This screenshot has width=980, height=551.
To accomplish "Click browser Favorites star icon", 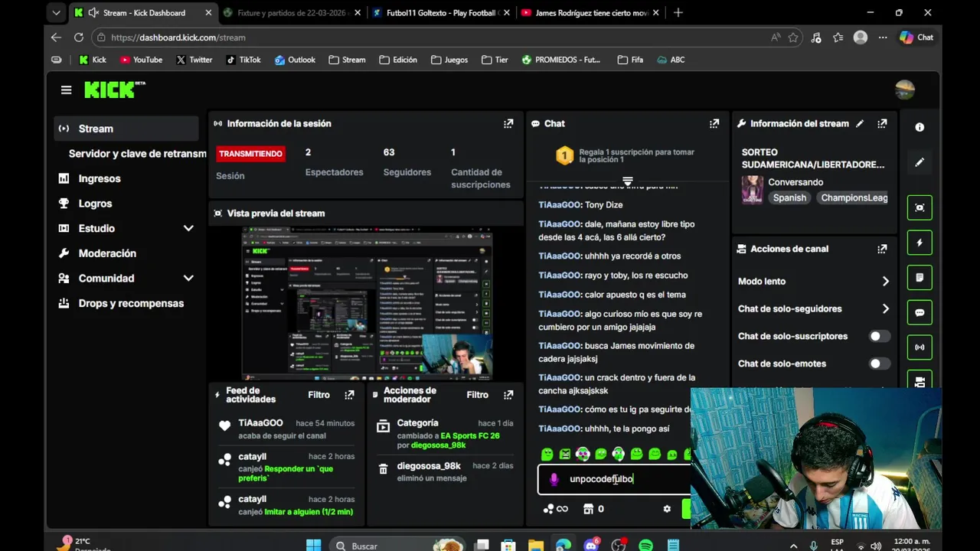I will pos(793,37).
